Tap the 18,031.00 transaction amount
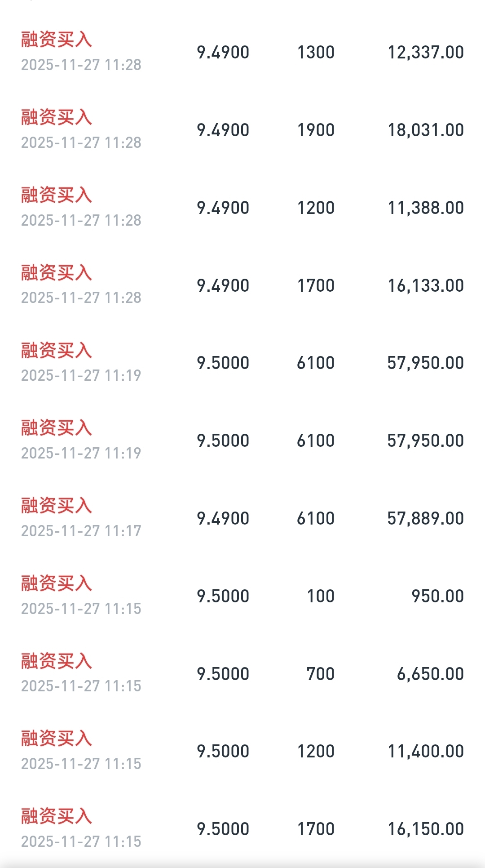This screenshot has height=868, width=485. (x=425, y=130)
